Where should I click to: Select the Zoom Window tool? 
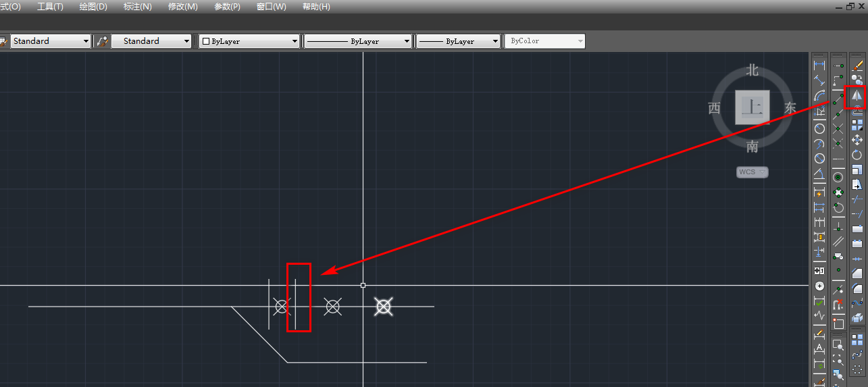[x=838, y=345]
